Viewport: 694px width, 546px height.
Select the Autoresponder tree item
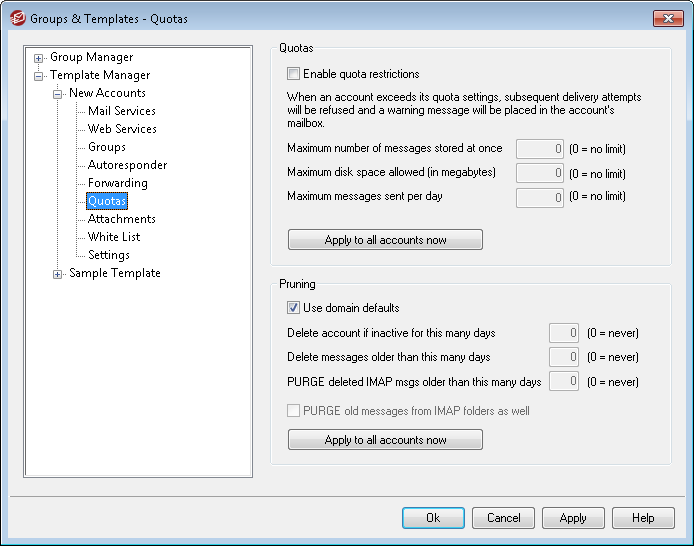(x=127, y=165)
